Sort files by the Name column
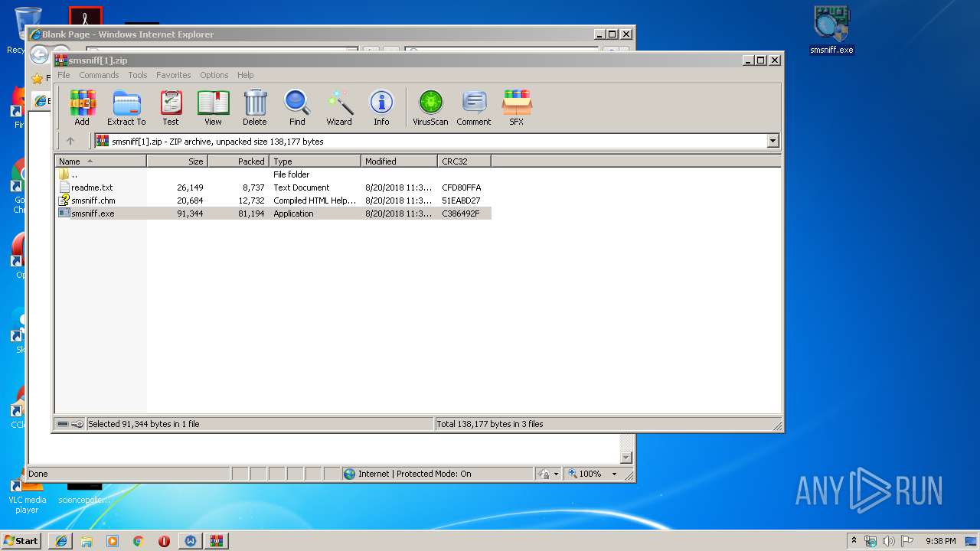This screenshot has height=551, width=980. tap(100, 161)
